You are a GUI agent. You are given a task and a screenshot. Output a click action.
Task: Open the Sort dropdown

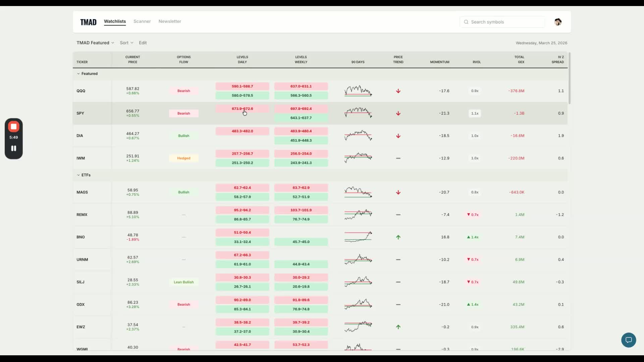126,43
